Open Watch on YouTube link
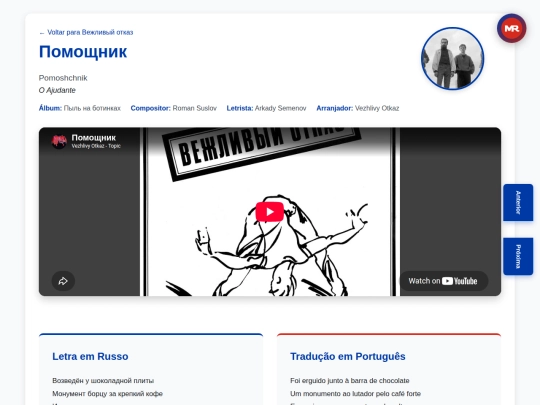Viewport: 540px width, 405px height. (x=444, y=281)
